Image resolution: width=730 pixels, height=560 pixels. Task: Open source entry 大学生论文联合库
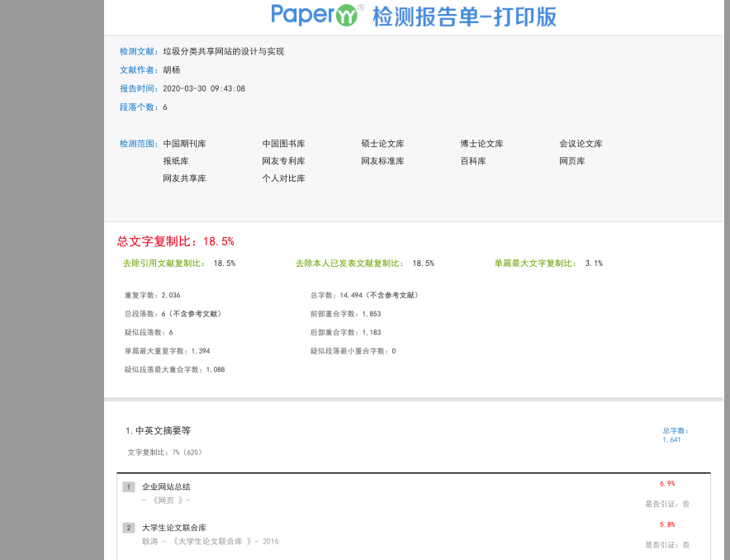(174, 528)
